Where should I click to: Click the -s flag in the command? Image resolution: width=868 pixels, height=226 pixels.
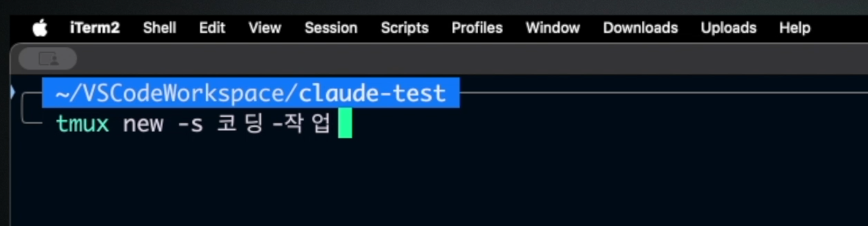(190, 124)
